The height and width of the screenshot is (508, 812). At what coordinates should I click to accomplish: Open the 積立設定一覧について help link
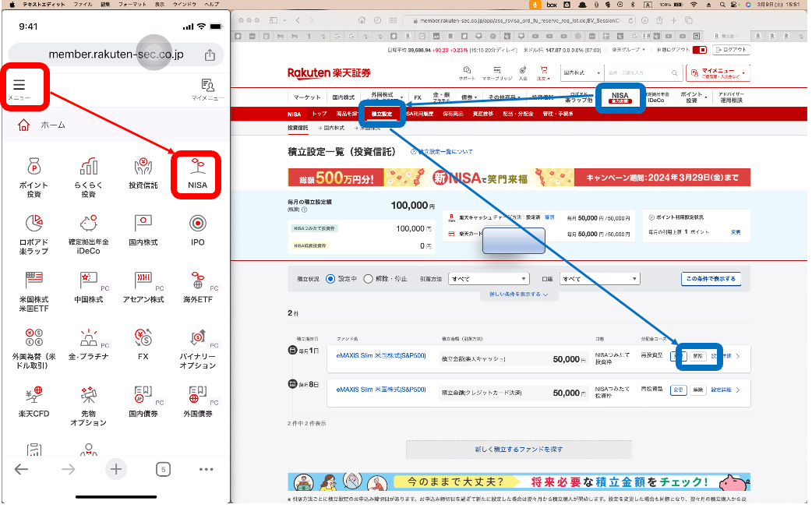(442, 152)
